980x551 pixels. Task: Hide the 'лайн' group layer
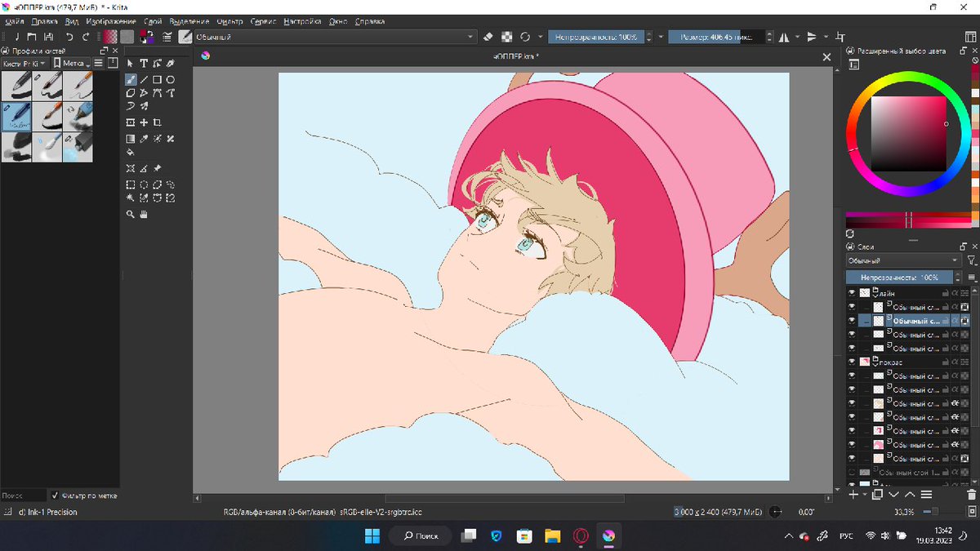[x=852, y=292]
